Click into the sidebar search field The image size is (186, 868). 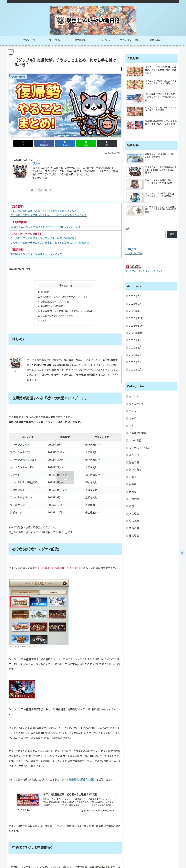click(145, 234)
